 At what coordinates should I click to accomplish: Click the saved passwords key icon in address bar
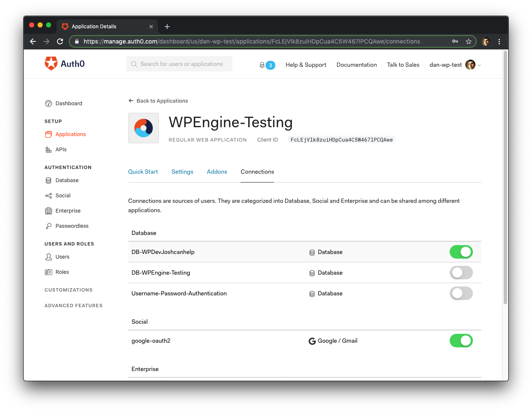pos(455,41)
